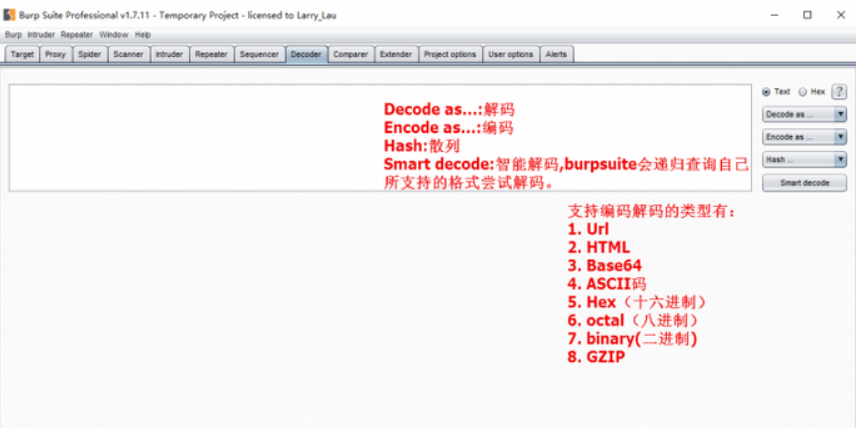Open the Help menu

tap(143, 34)
